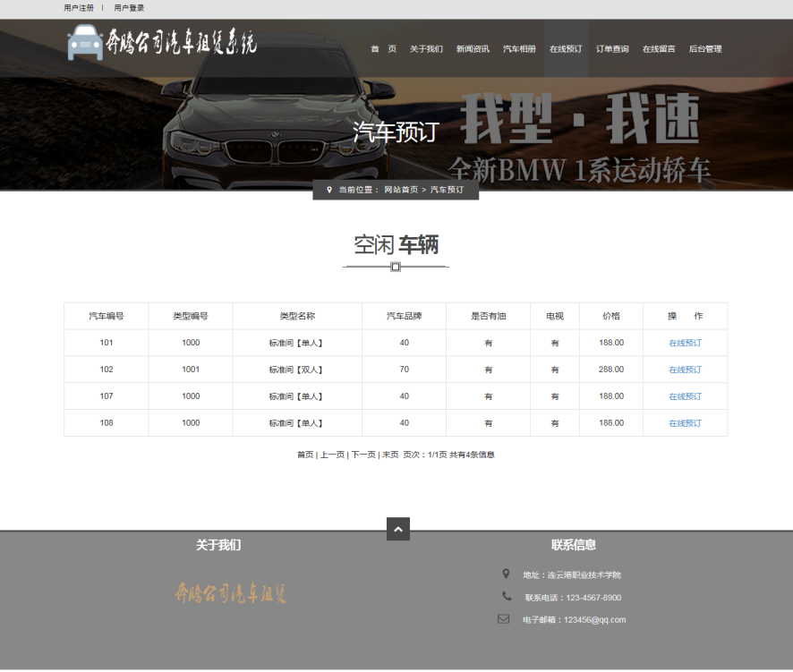793x672 pixels.
Task: Click 首页 pagination link
Action: [x=305, y=455]
